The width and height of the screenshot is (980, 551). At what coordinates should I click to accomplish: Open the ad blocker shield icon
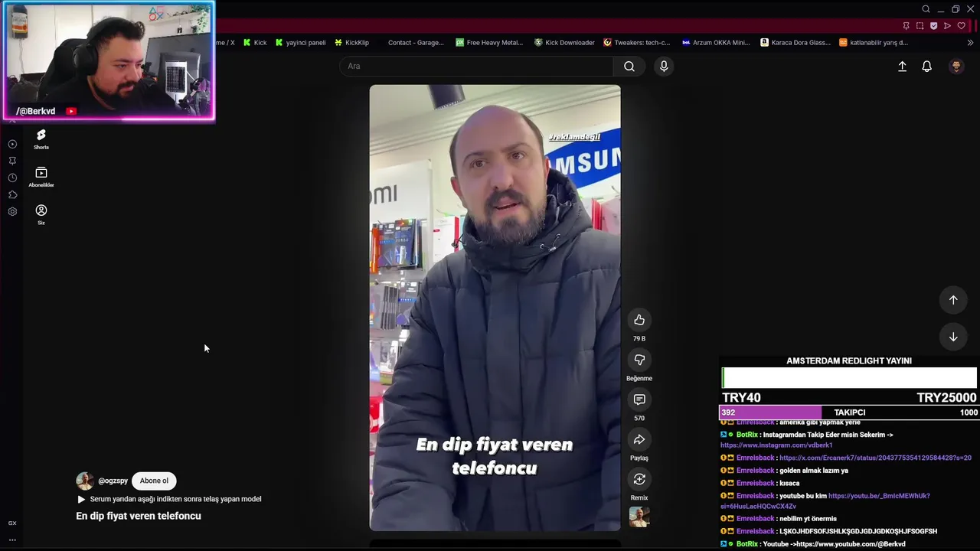click(933, 26)
